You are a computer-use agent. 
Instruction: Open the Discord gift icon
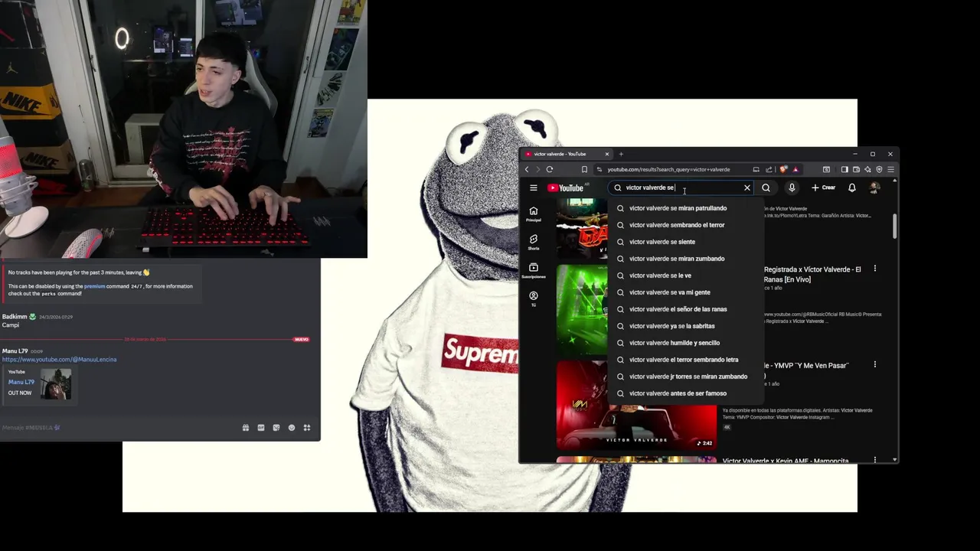[x=246, y=428]
